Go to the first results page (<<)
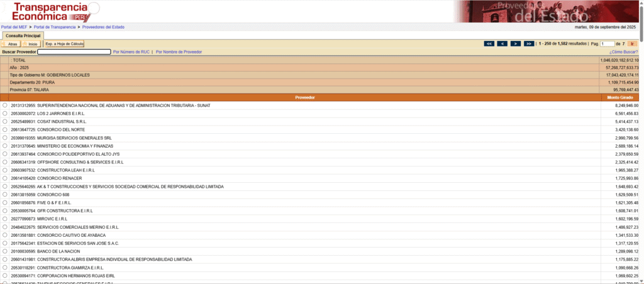This screenshot has height=284, width=644. (489, 43)
